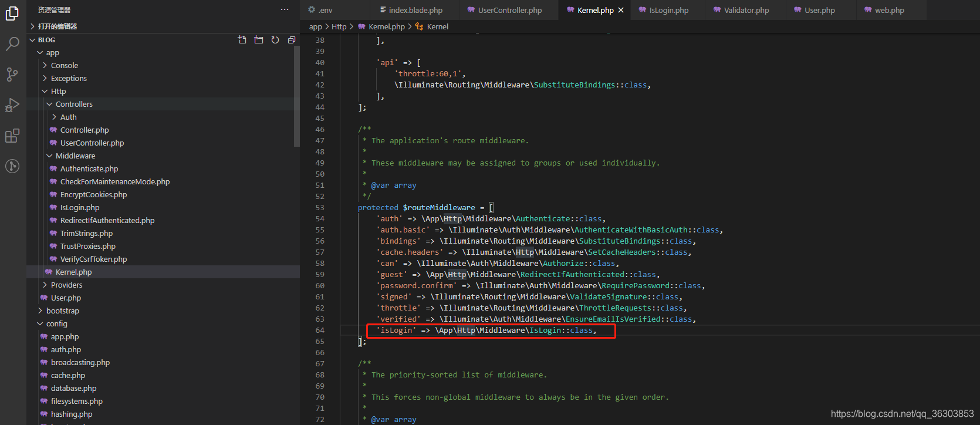Open the Extensions view
Screen dimensions: 980x425
12,136
